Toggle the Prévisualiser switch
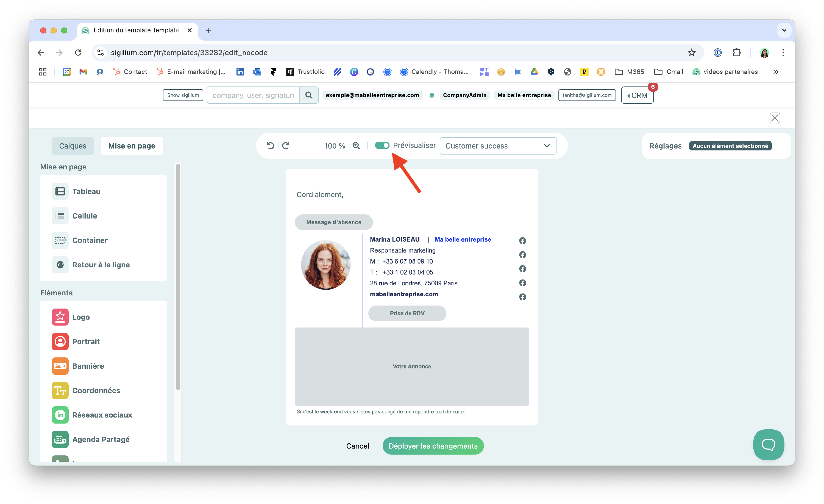This screenshot has width=824, height=504. (x=382, y=145)
